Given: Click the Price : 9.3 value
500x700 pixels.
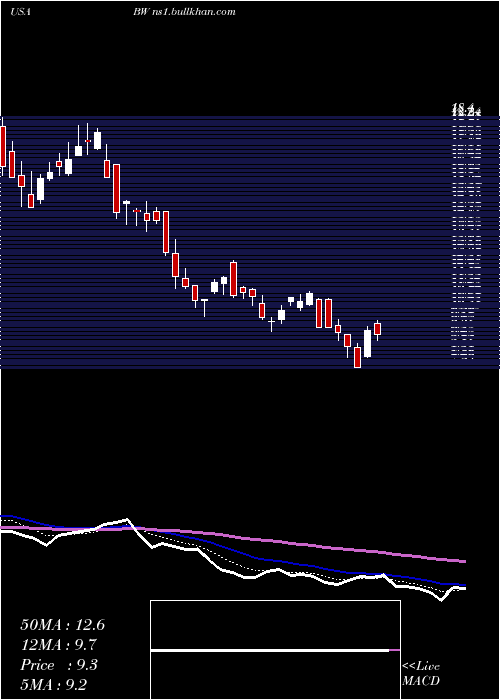Looking at the screenshot, I should point(58,665).
